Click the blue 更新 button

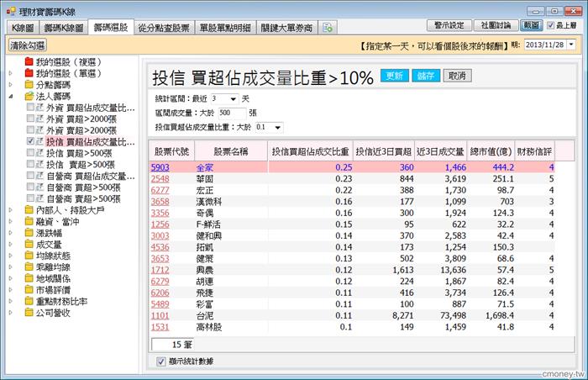395,76
